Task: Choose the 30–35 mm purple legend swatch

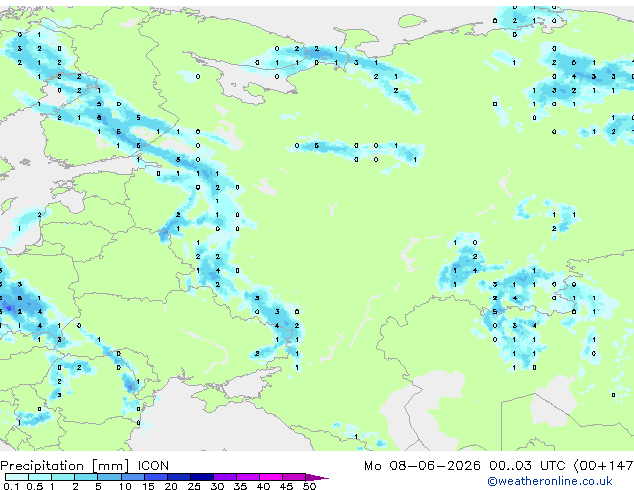Action: pyautogui.click(x=225, y=477)
